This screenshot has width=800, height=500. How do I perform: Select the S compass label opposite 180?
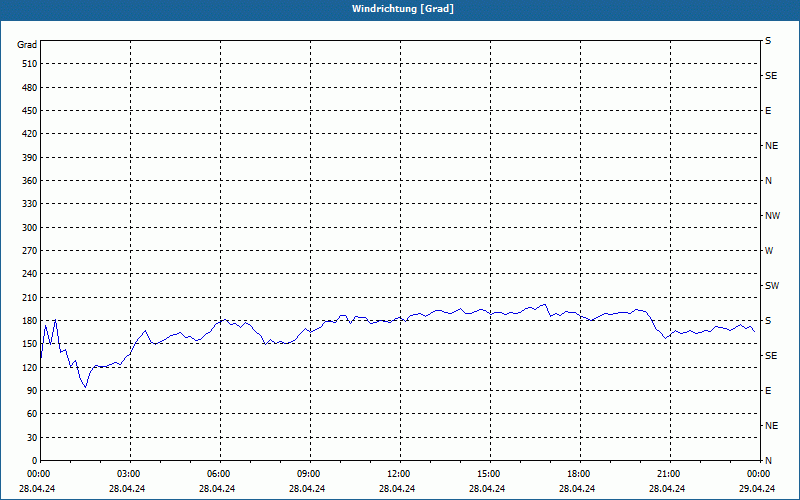768,321
